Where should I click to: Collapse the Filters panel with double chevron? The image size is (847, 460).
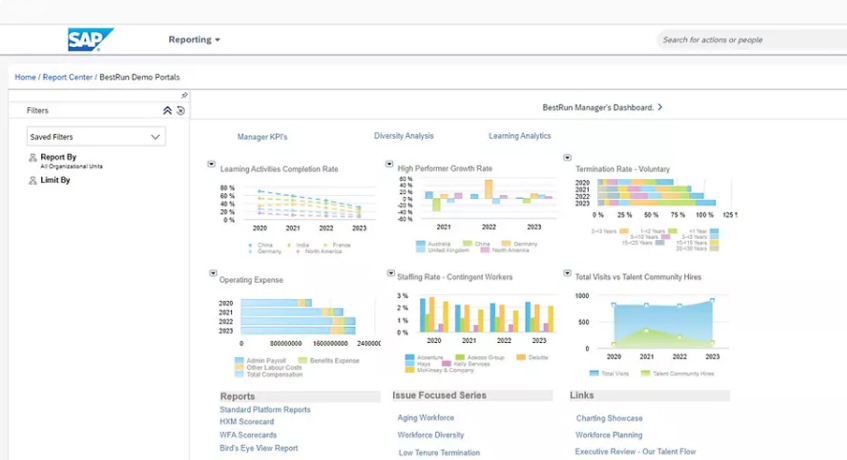tap(167, 111)
